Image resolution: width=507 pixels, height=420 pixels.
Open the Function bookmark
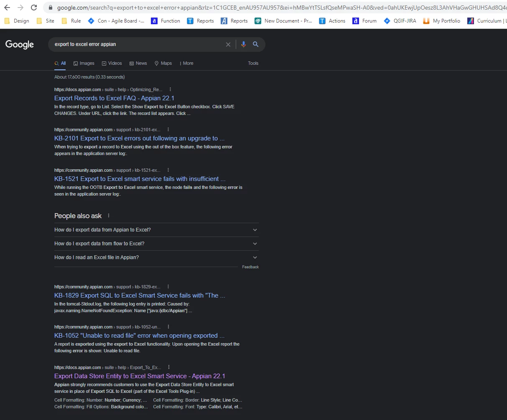[x=166, y=21]
